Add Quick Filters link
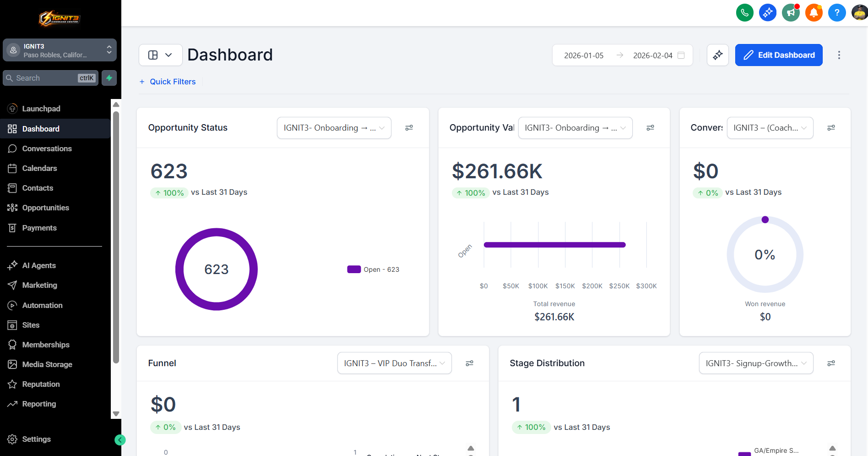This screenshot has height=456, width=868. point(168,82)
